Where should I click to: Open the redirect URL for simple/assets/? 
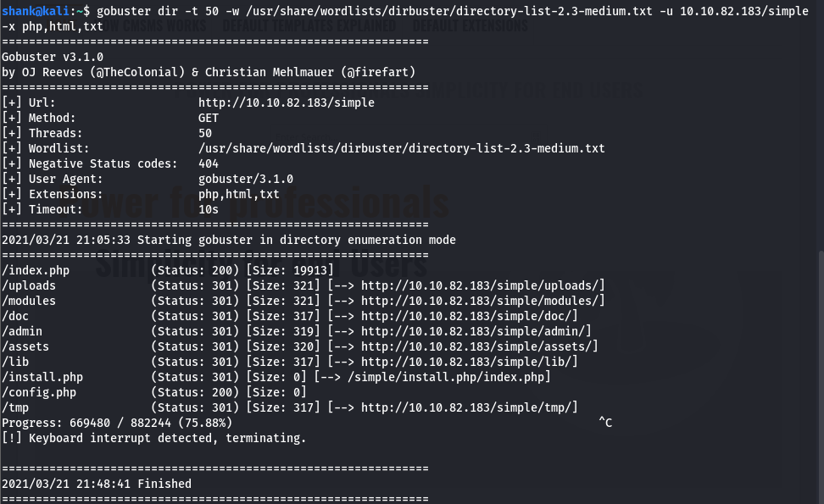pos(476,346)
